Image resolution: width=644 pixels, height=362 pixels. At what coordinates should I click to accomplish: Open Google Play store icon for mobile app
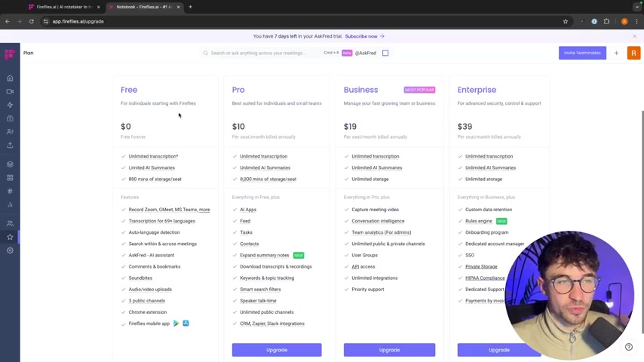[x=176, y=324]
